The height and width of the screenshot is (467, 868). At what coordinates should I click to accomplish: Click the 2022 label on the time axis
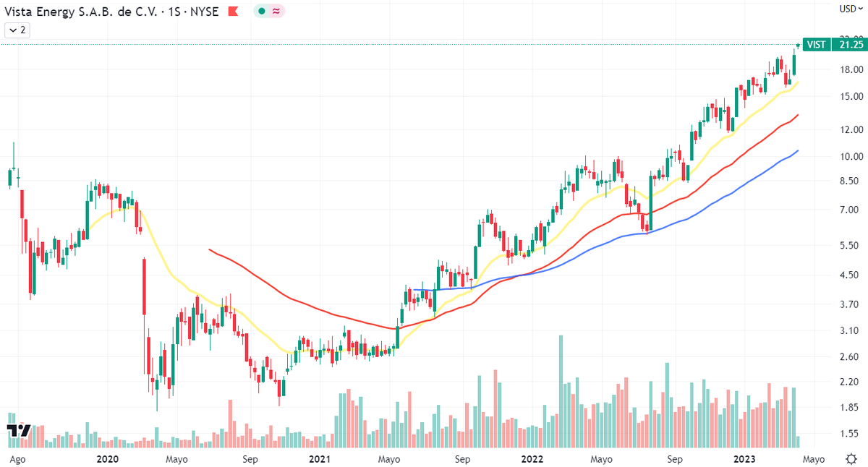(532, 459)
